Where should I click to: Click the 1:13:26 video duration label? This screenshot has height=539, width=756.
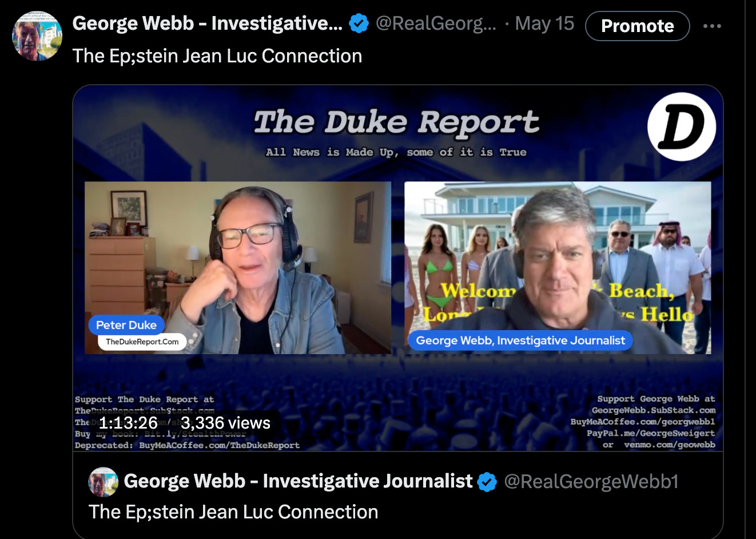tap(128, 423)
